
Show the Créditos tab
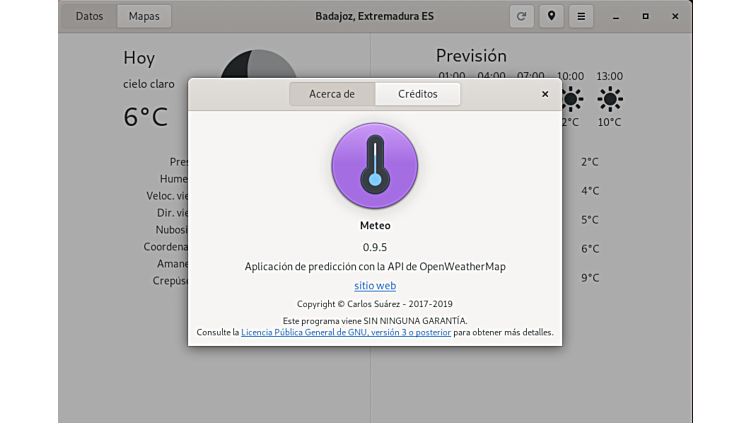click(x=418, y=94)
